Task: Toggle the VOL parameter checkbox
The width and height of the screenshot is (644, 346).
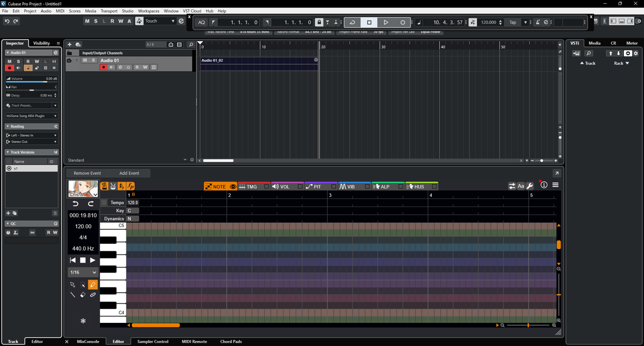Action: 300,187
